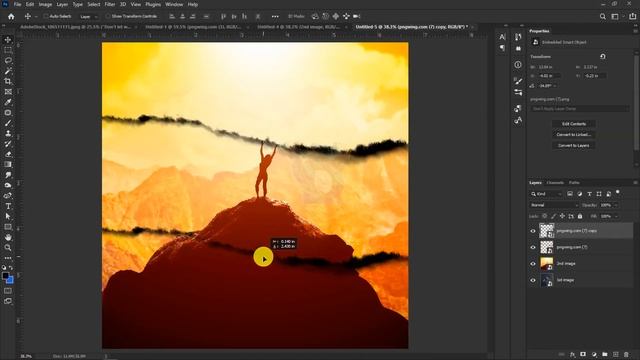Click the 2nd image layer thumbnail
Image resolution: width=640 pixels, height=360 pixels.
click(547, 264)
